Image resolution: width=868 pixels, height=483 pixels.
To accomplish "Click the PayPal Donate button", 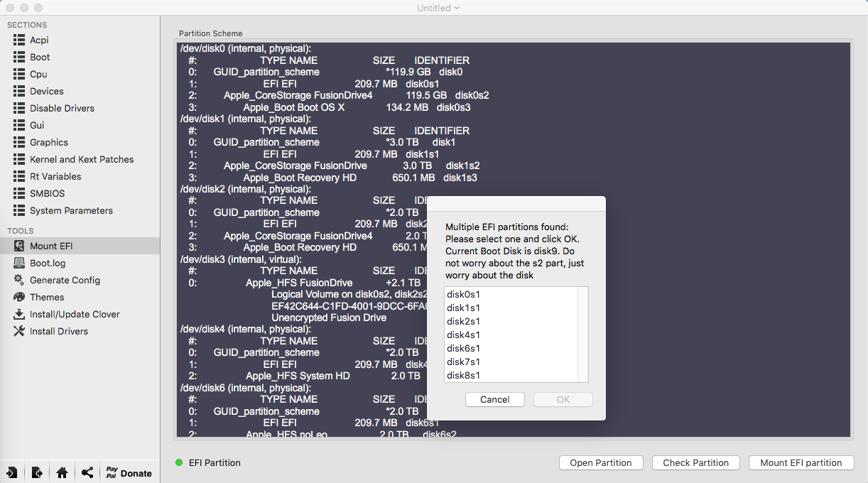I will (x=129, y=472).
